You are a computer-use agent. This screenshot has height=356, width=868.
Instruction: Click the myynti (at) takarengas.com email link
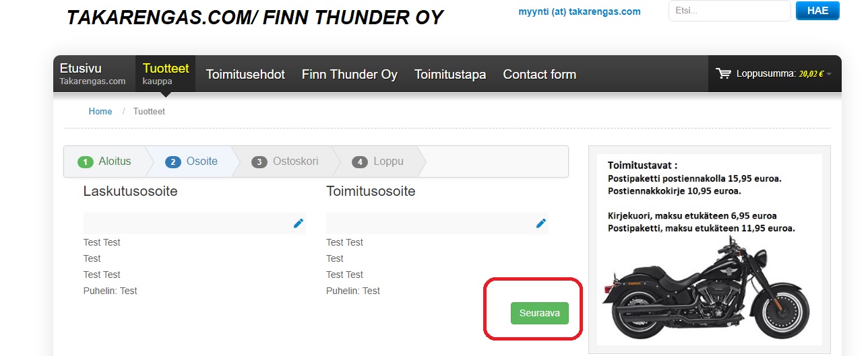click(580, 11)
